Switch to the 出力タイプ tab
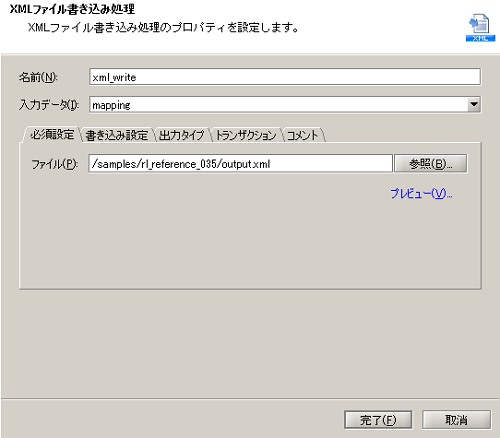The width and height of the screenshot is (500, 438). tap(181, 135)
